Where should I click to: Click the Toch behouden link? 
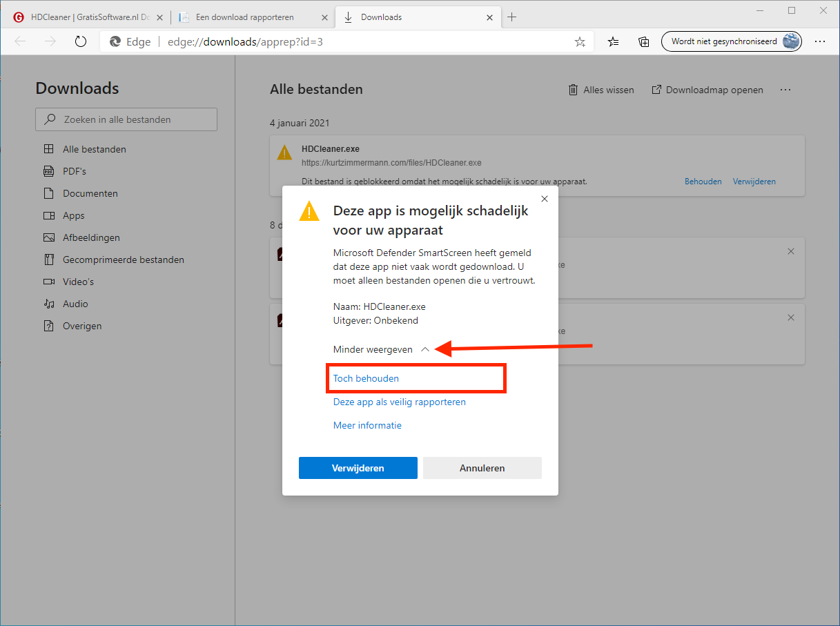coord(366,378)
